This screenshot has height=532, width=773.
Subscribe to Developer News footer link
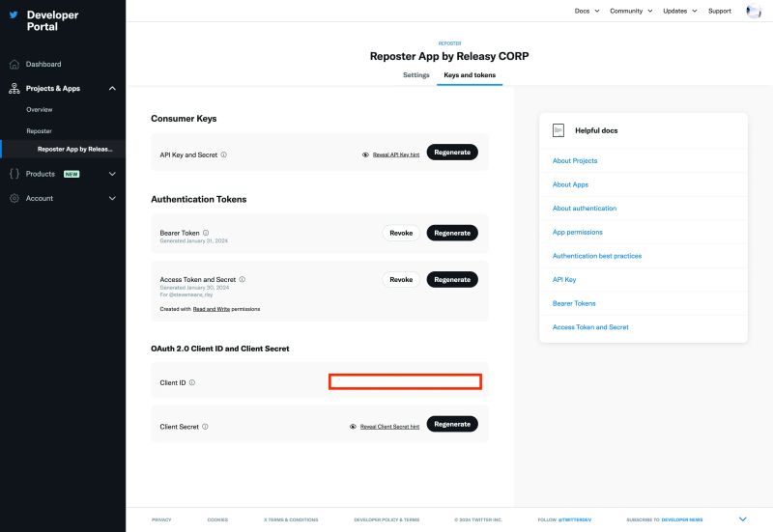click(x=682, y=519)
